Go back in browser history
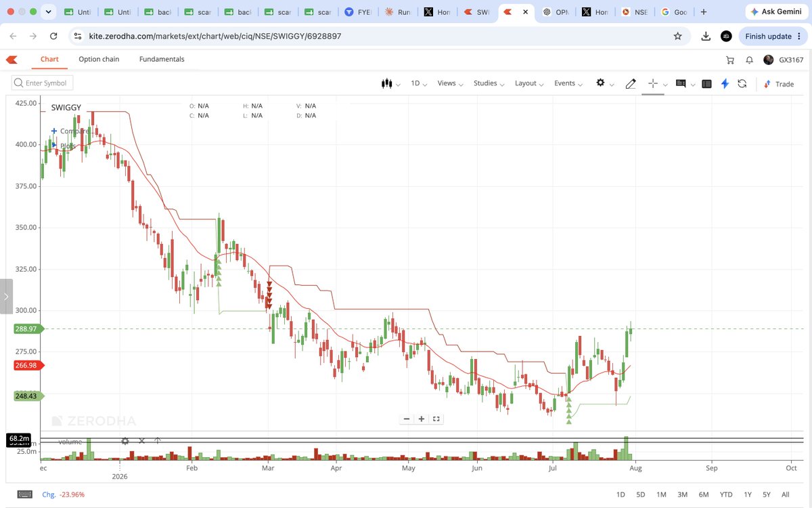The height and width of the screenshot is (508, 812). [x=13, y=36]
